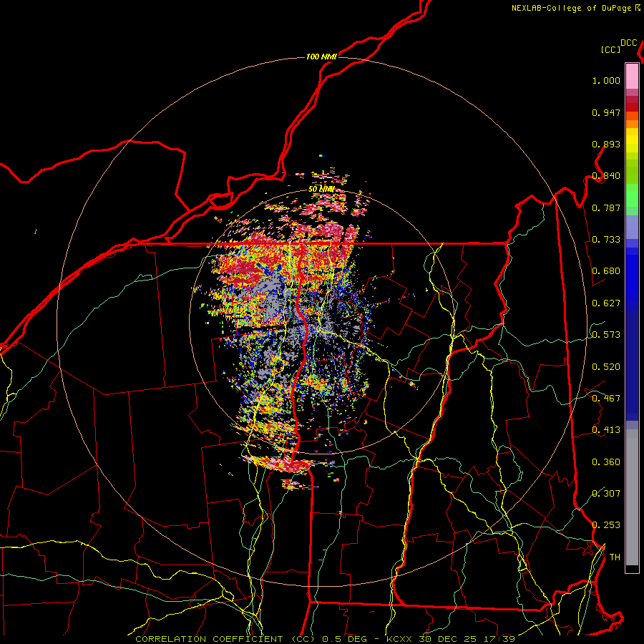The image size is (644, 644).
Task: Select the bright green color scale segment
Action: pyautogui.click(x=632, y=195)
